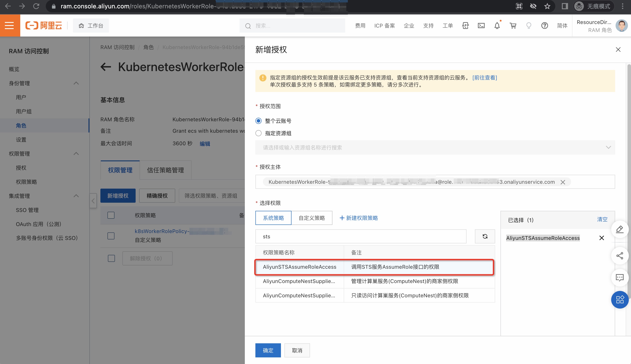Click the lightbulb tips icon
The height and width of the screenshot is (364, 631).
tap(529, 26)
